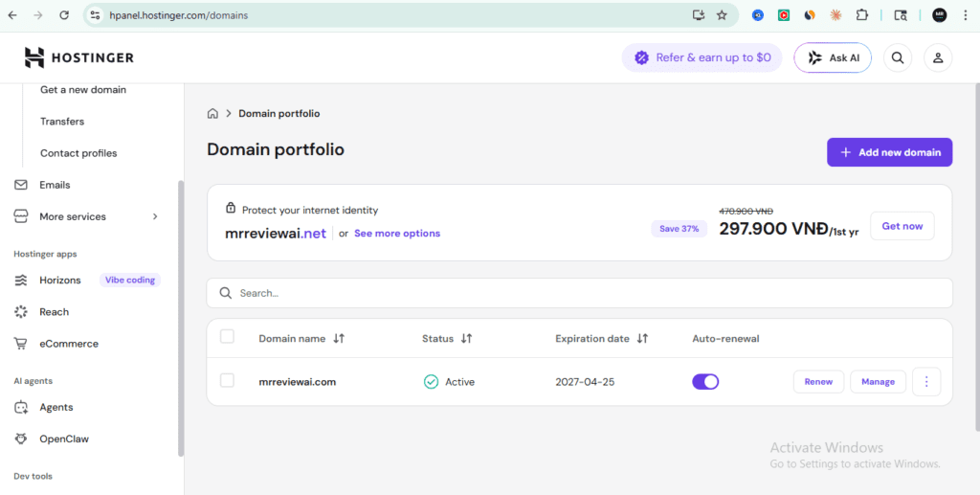
Task: Toggle auto-renewal for mrreviewai.com
Action: tap(705, 382)
